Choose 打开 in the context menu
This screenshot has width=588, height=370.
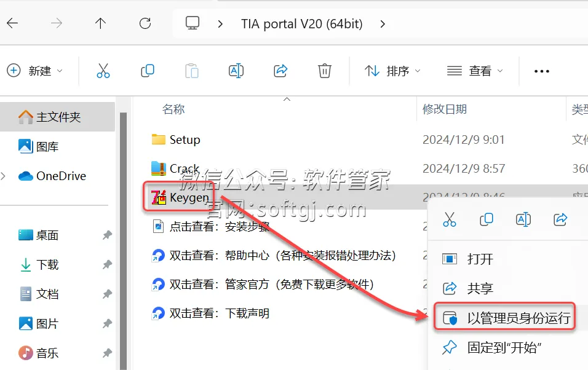click(480, 259)
